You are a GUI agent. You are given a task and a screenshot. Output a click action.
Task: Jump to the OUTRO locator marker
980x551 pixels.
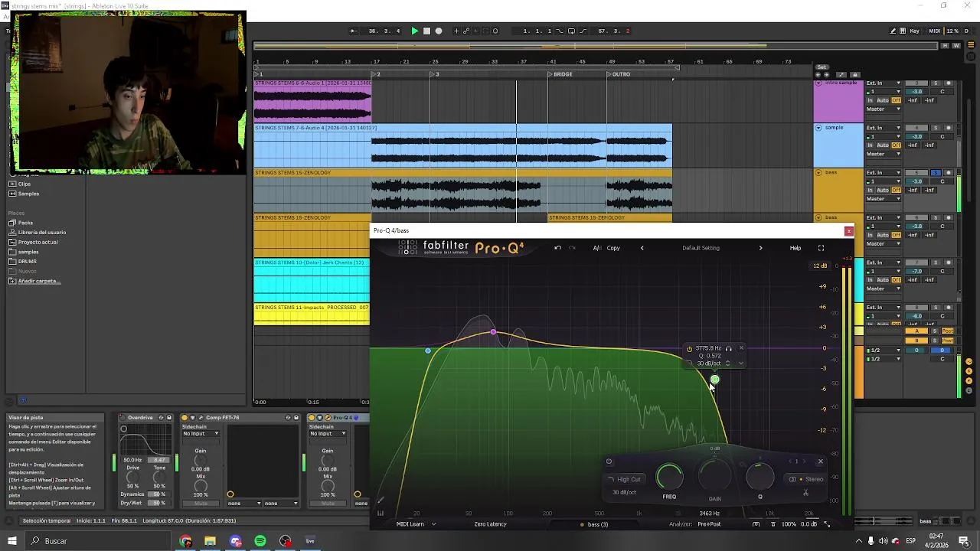pyautogui.click(x=621, y=74)
